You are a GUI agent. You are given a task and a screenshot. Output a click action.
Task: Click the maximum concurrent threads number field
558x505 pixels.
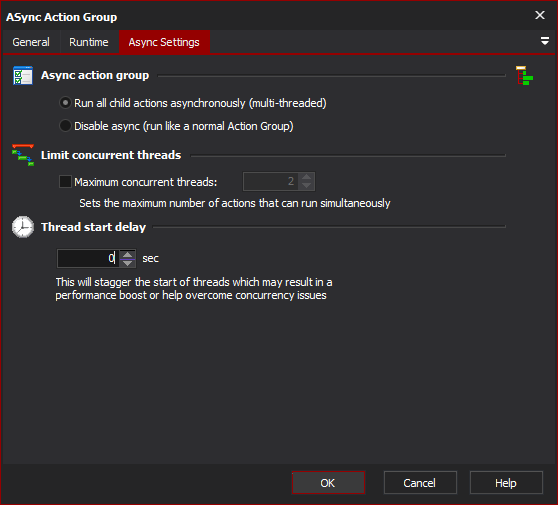click(271, 182)
